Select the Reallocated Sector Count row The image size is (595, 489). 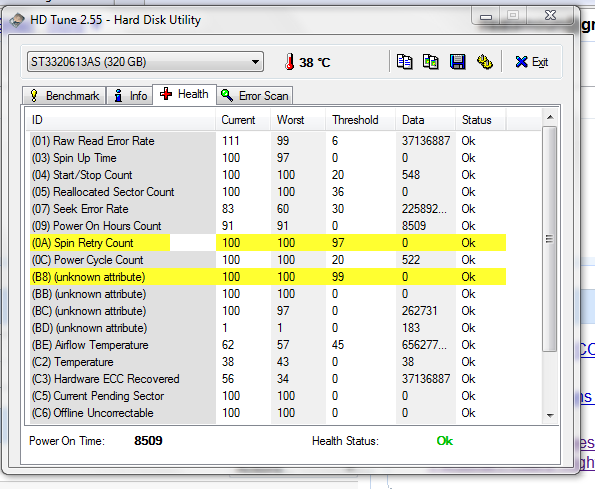pyautogui.click(x=268, y=192)
